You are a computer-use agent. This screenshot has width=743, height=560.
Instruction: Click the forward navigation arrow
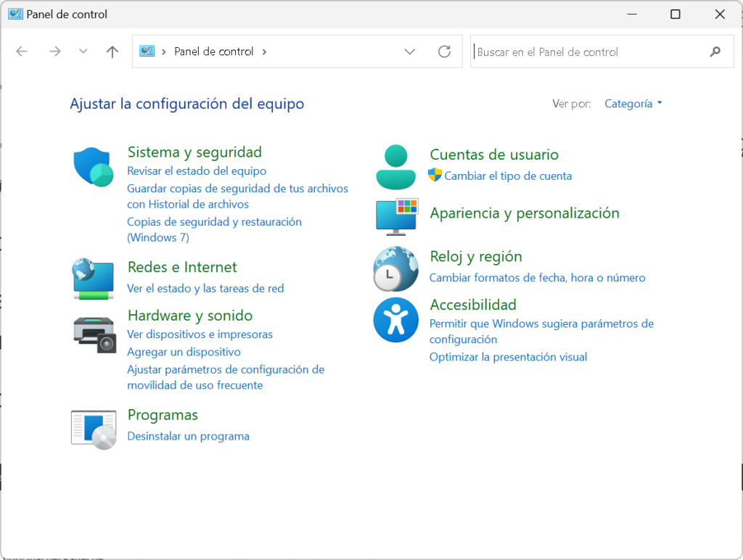55,52
